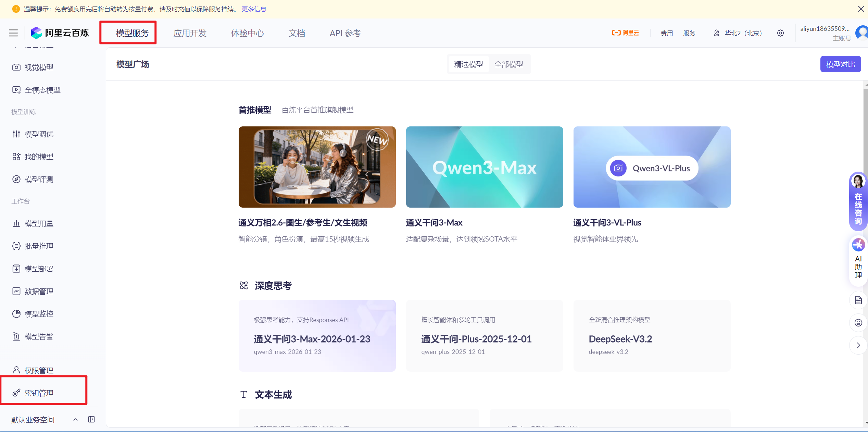Open the 更多信息 link in banner
Image resolution: width=868 pixels, height=432 pixels.
click(254, 9)
